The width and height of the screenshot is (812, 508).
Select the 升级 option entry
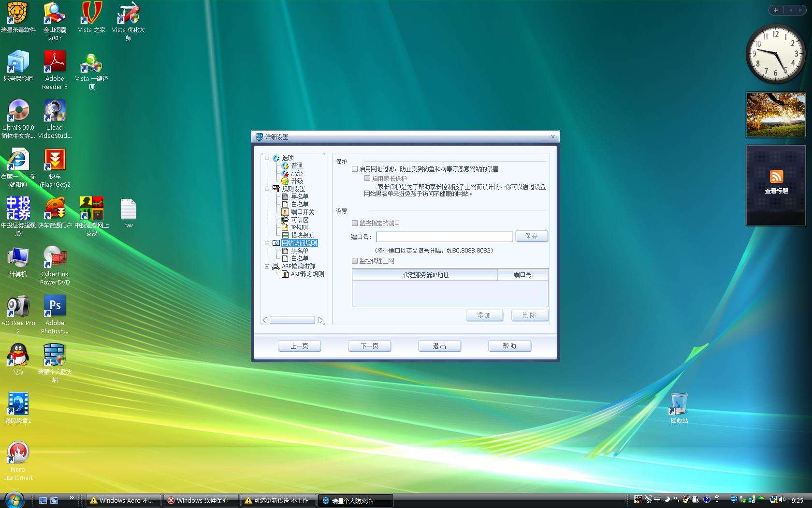pos(296,181)
